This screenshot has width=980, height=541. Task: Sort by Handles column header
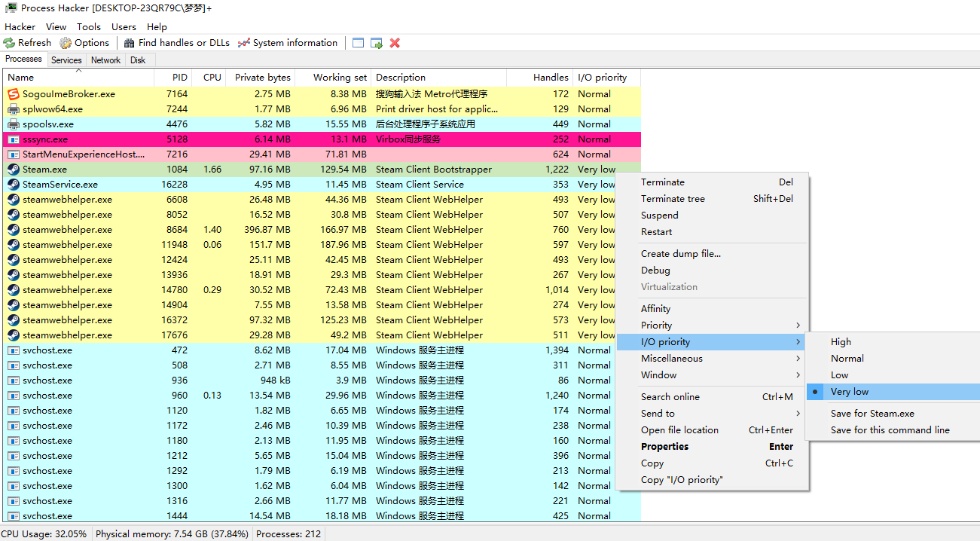point(540,78)
